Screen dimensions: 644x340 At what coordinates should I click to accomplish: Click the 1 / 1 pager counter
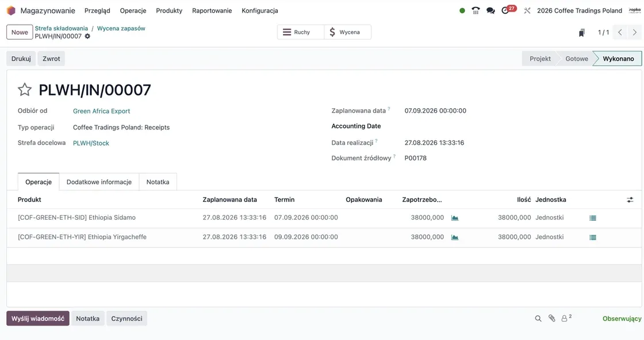pyautogui.click(x=603, y=32)
